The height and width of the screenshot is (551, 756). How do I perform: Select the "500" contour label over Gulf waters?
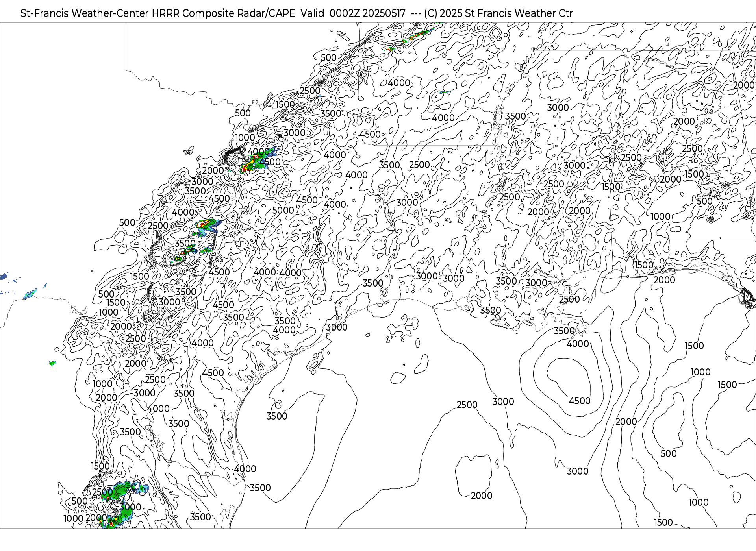click(668, 454)
